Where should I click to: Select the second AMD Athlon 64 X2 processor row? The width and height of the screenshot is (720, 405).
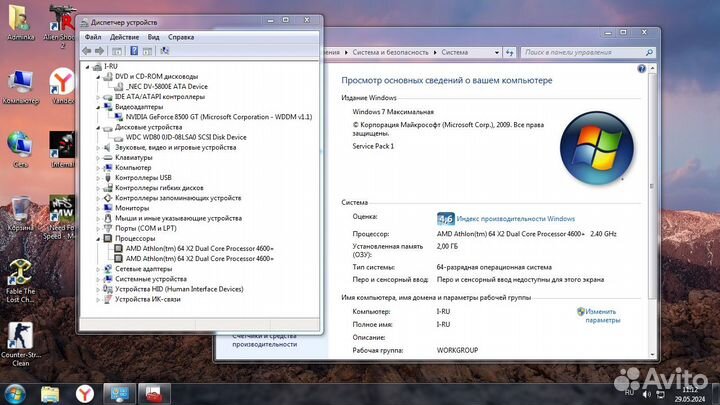199,259
